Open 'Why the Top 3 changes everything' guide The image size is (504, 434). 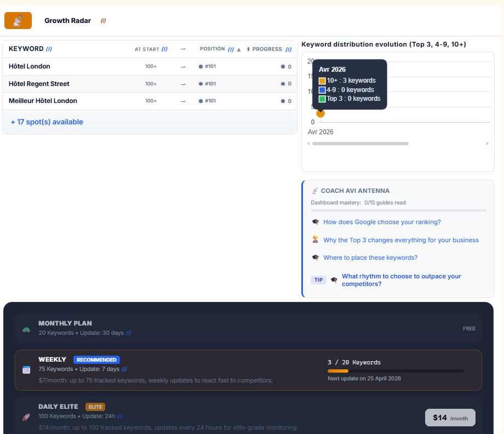pyautogui.click(x=401, y=240)
